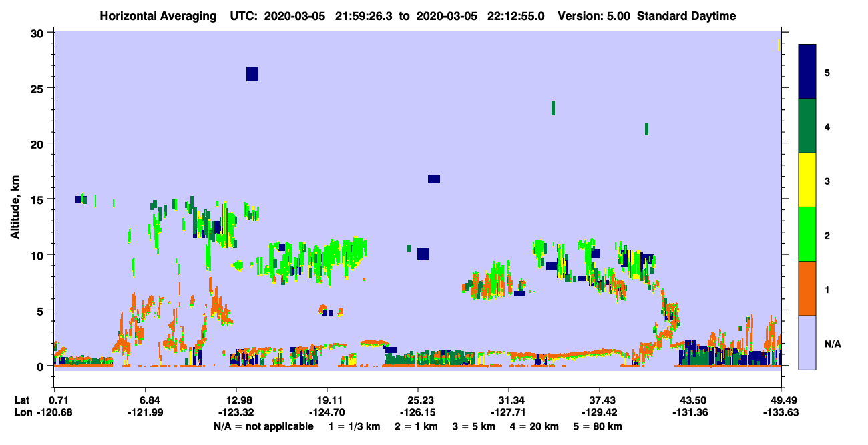This screenshot has width=868, height=445.
Task: Click the green vertical bar near 21 km altitude
Action: click(x=646, y=129)
